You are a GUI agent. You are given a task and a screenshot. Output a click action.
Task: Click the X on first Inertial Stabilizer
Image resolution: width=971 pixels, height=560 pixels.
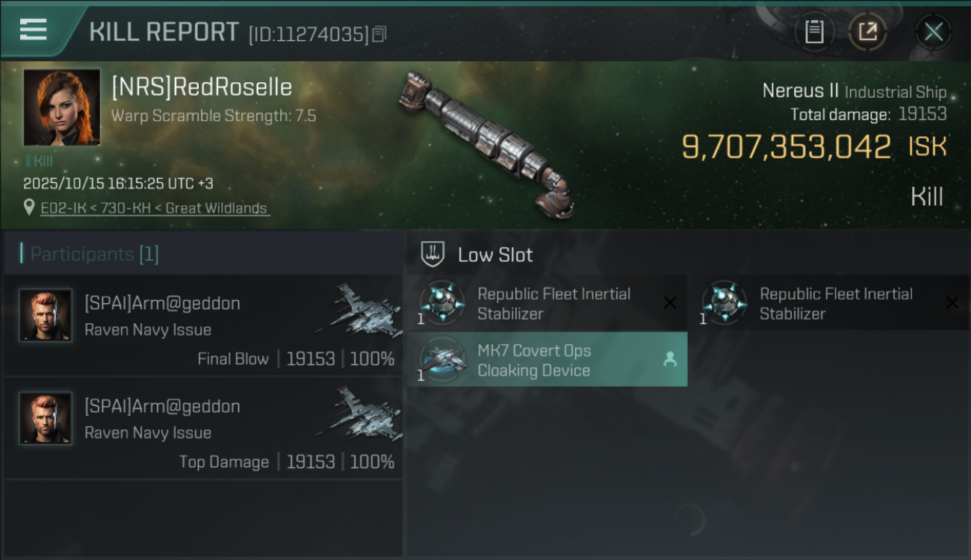[x=670, y=303]
